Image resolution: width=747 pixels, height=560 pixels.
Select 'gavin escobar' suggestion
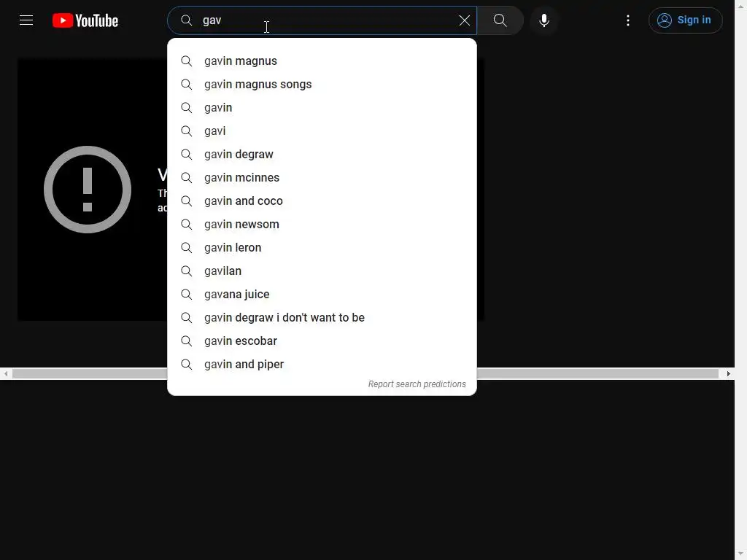coord(322,341)
